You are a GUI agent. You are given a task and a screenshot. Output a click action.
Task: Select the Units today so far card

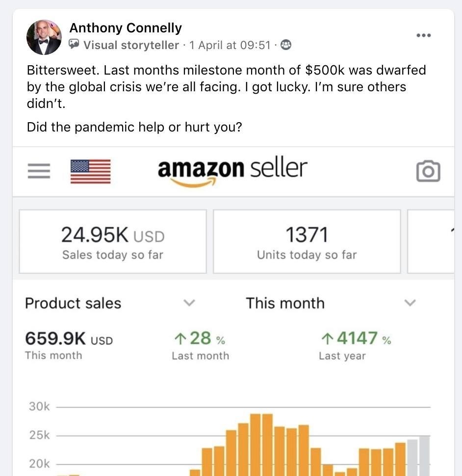click(307, 241)
